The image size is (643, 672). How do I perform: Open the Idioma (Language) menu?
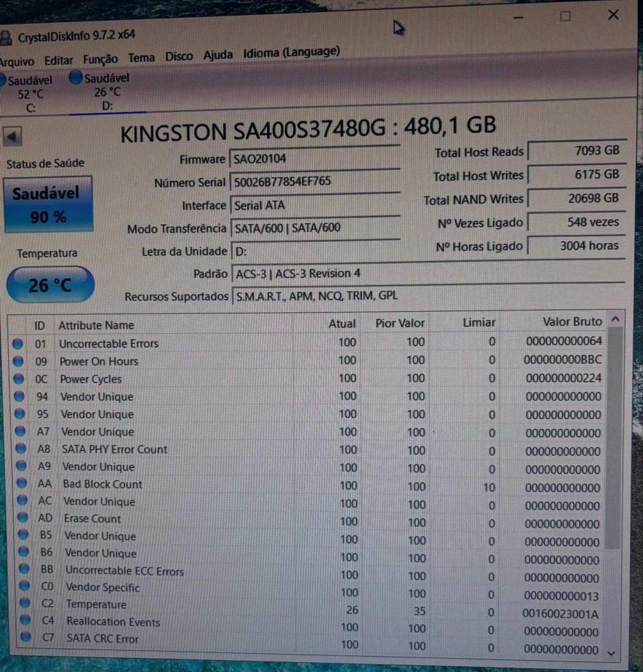point(292,52)
